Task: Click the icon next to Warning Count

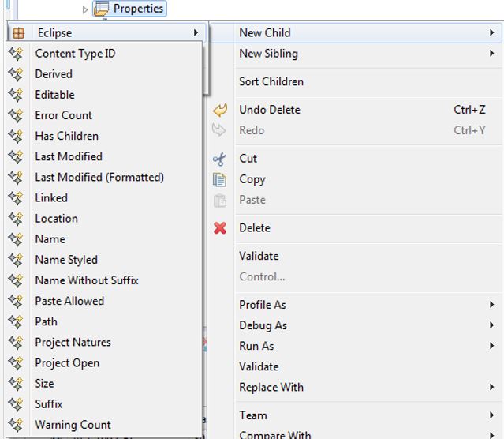Action: pyautogui.click(x=16, y=425)
